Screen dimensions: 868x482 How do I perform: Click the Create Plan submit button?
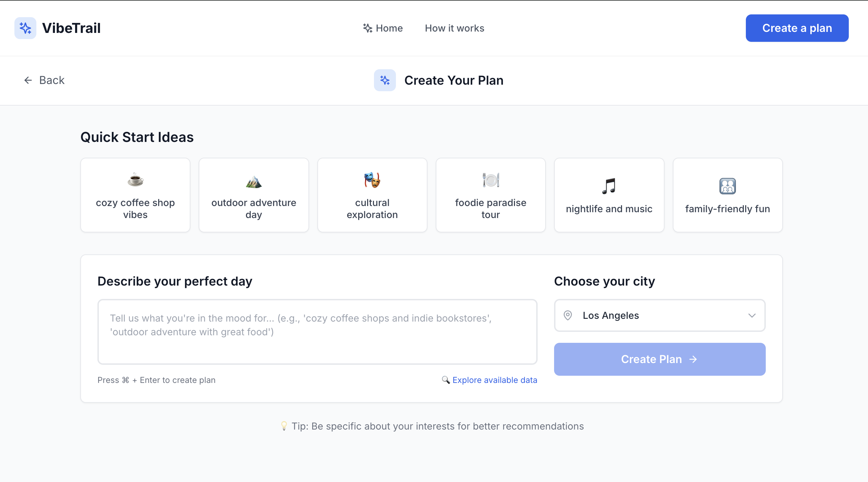point(659,359)
